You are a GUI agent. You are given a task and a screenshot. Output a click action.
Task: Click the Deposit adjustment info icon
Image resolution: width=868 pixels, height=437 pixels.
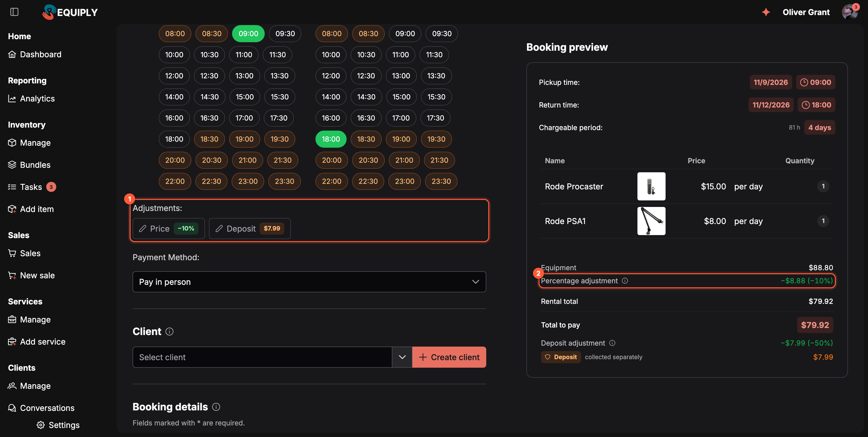tap(612, 343)
